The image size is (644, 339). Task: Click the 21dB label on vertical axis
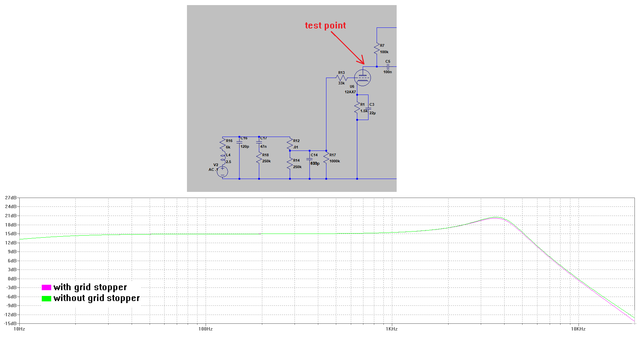[x=11, y=216]
